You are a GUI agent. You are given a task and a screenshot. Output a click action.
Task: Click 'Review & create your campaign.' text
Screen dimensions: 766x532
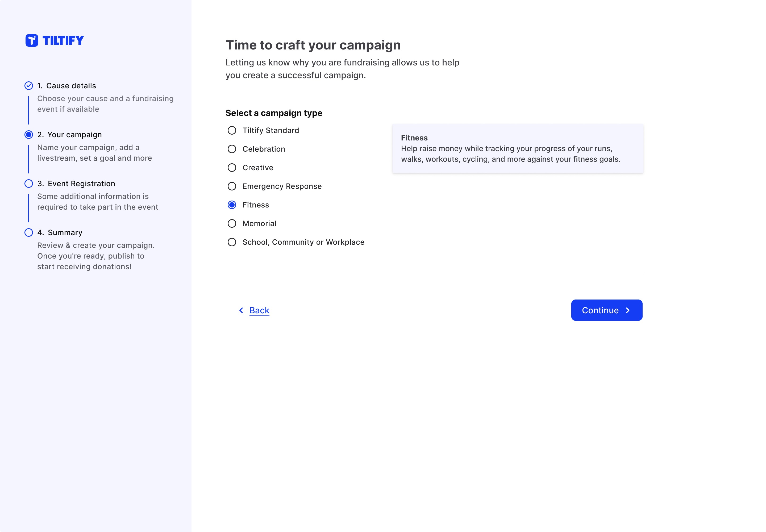[x=96, y=245]
